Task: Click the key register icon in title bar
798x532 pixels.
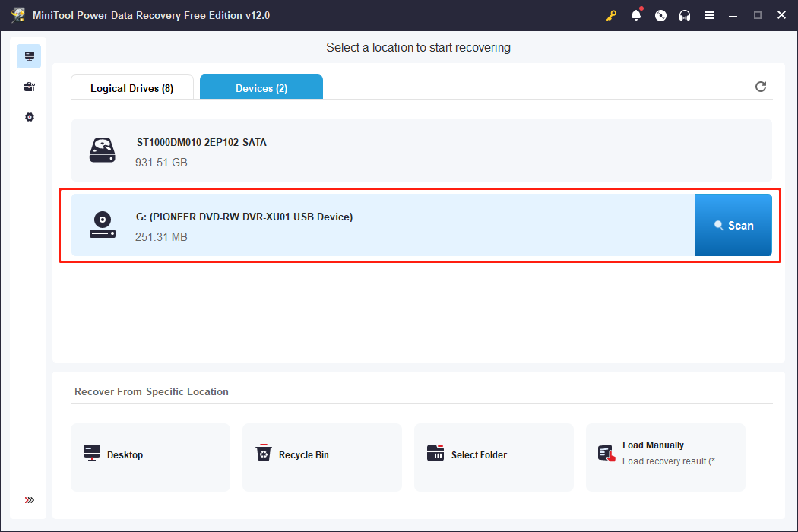Action: pyautogui.click(x=611, y=15)
